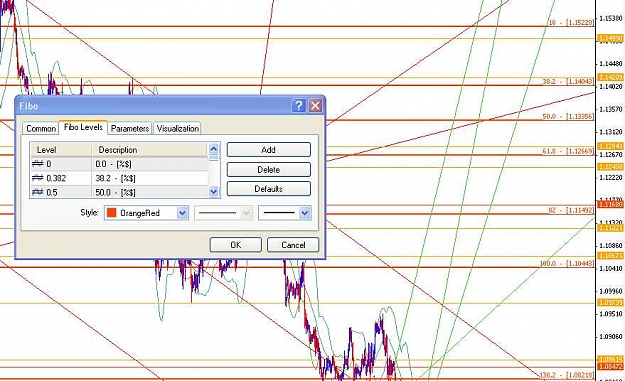
Task: Select the level icon for row 0
Action: (37, 163)
